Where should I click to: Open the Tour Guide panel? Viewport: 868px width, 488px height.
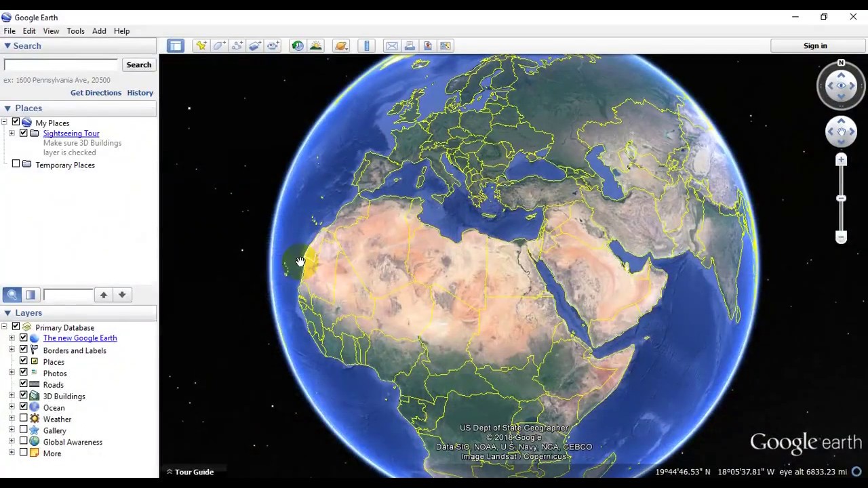tap(191, 472)
